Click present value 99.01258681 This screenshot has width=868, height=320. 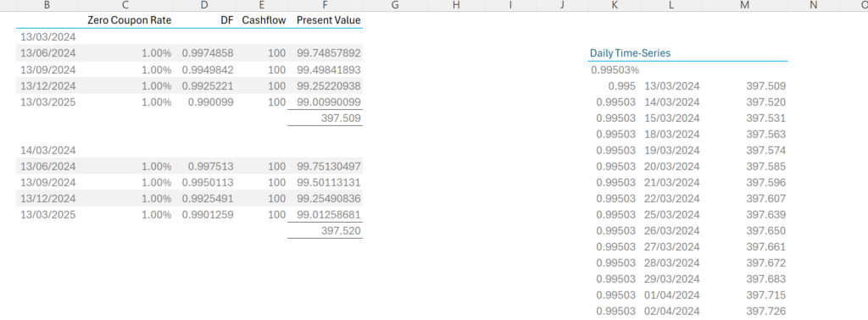coord(329,215)
